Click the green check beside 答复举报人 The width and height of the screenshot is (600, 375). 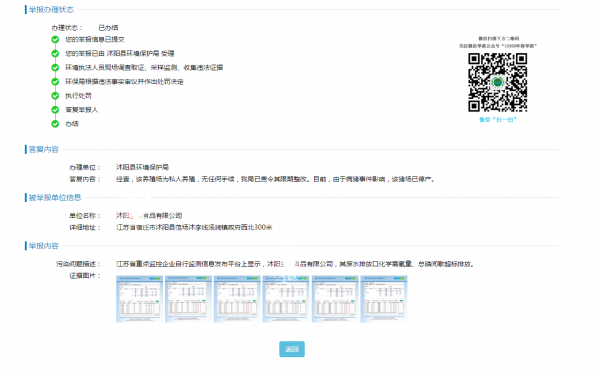pyautogui.click(x=55, y=110)
